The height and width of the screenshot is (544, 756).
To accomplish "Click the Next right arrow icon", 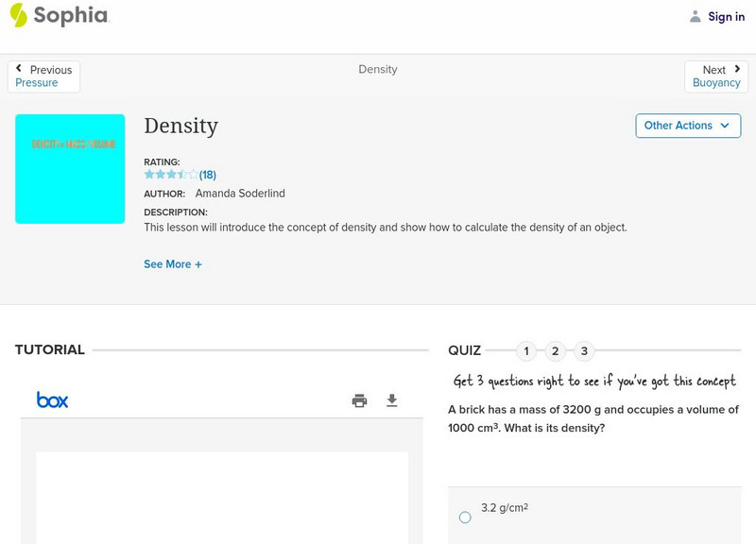I will 737,69.
